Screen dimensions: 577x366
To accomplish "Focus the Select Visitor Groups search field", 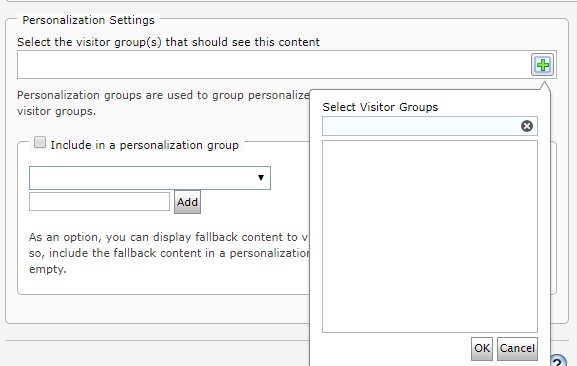I will pos(421,126).
